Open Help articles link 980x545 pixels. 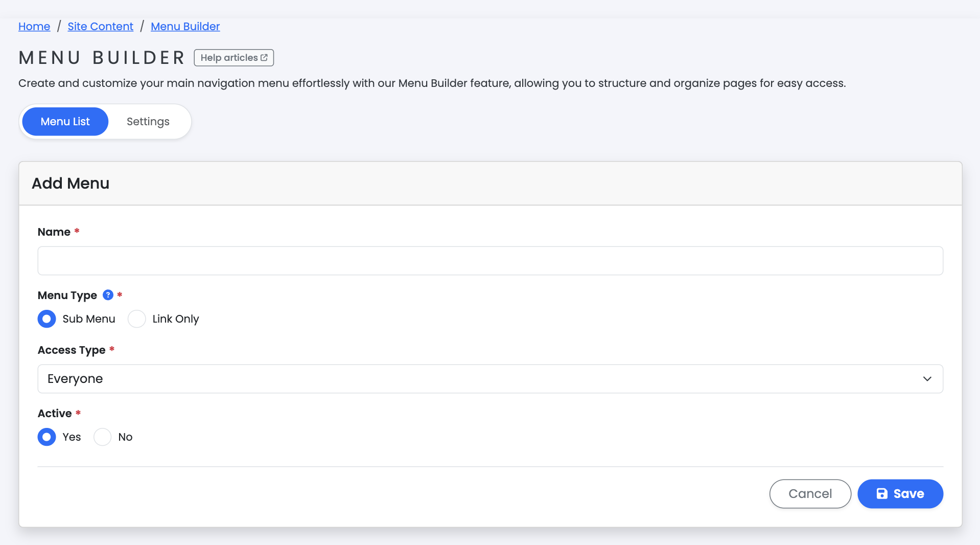tap(234, 58)
